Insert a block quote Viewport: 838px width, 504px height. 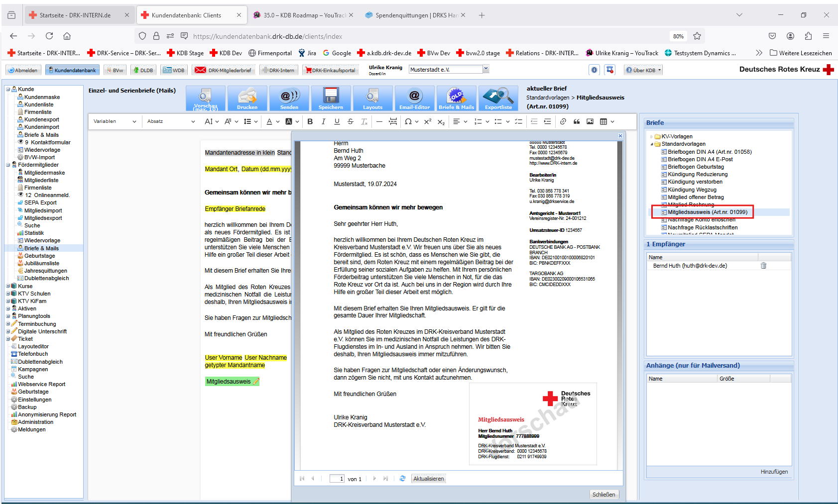click(x=577, y=121)
